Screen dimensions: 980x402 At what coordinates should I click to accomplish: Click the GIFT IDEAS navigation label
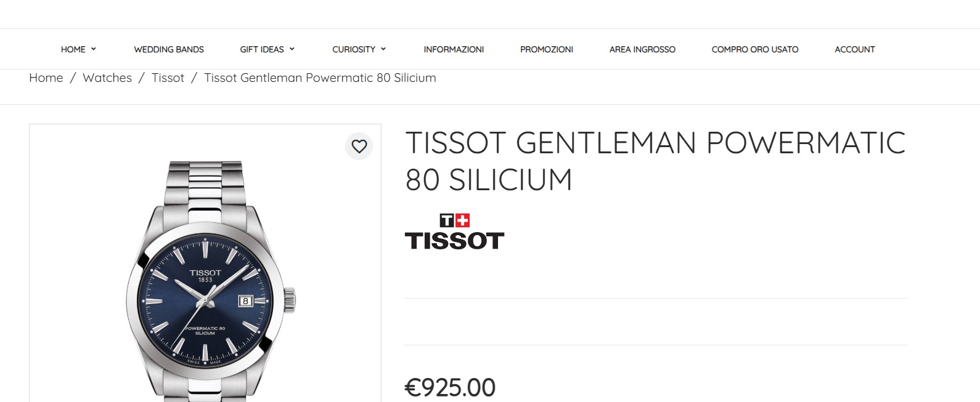[262, 49]
